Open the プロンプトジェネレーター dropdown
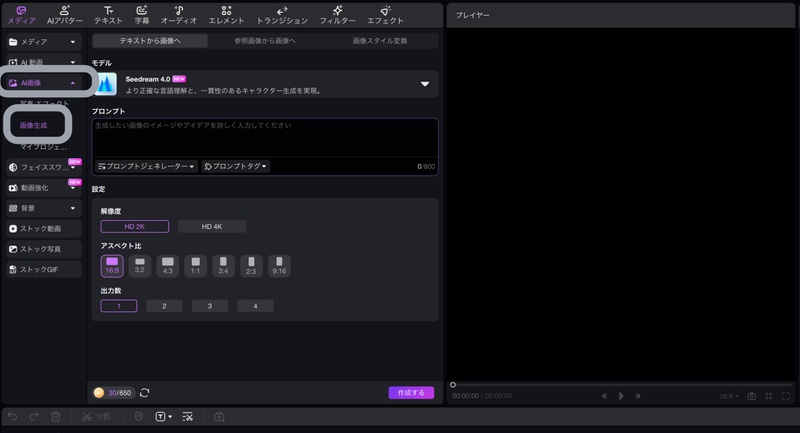The width and height of the screenshot is (800, 433). point(146,166)
